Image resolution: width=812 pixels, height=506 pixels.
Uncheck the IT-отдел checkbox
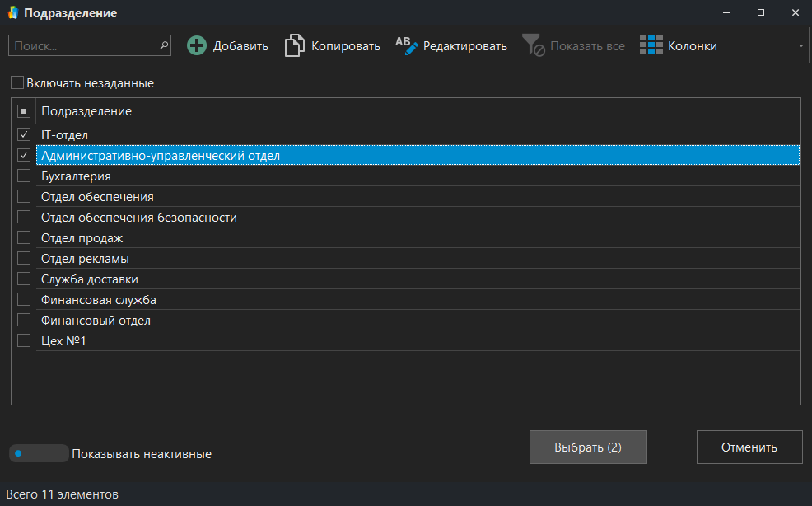[24, 134]
